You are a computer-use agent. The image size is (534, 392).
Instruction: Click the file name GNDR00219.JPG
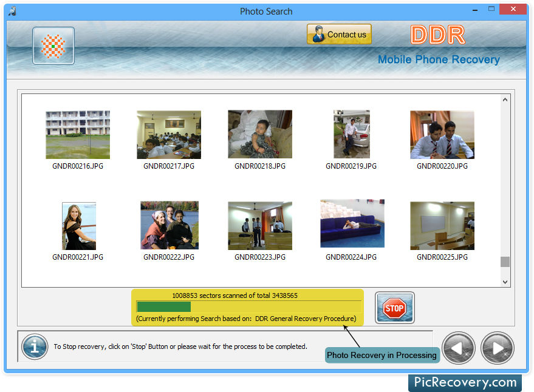pyautogui.click(x=351, y=166)
